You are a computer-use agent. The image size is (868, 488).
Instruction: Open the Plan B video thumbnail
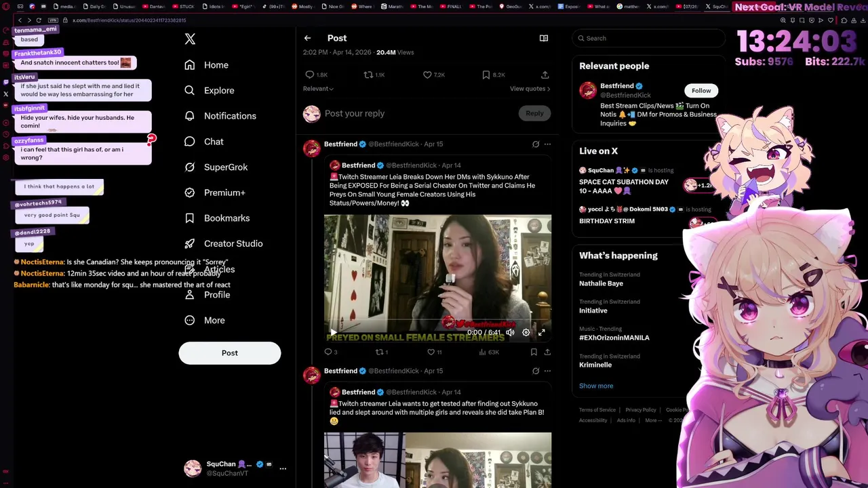pos(437,460)
